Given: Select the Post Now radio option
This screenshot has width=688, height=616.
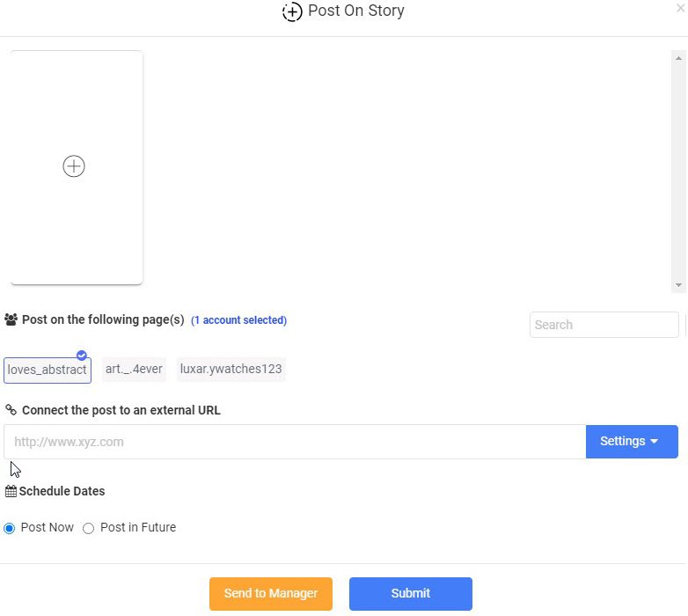Looking at the screenshot, I should 10,528.
